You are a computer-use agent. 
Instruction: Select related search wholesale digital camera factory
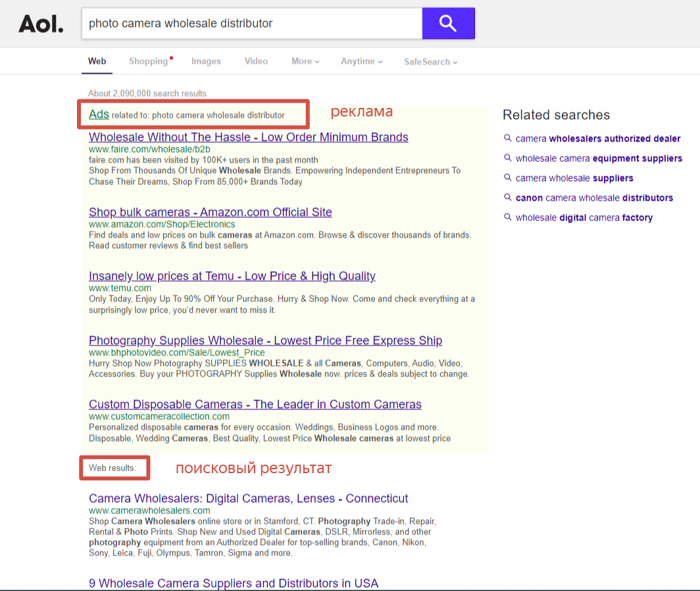584,218
